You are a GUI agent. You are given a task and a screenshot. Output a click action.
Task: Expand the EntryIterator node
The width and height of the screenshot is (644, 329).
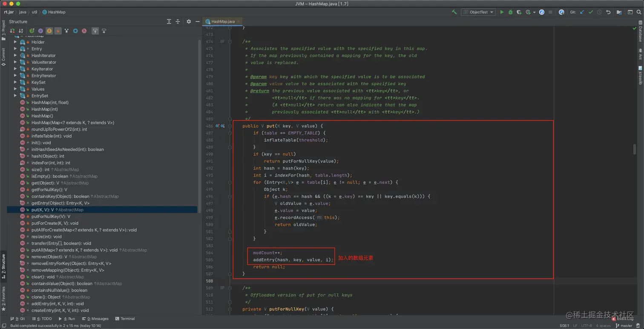click(x=15, y=76)
